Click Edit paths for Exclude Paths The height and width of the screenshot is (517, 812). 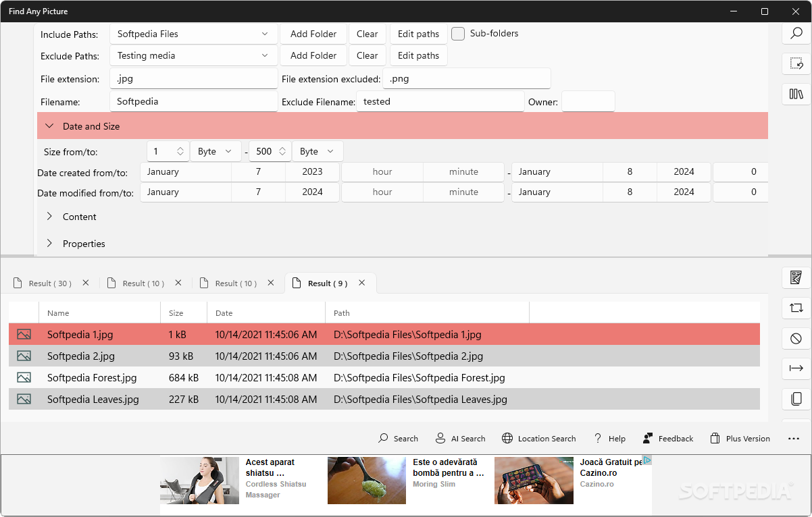tap(418, 55)
